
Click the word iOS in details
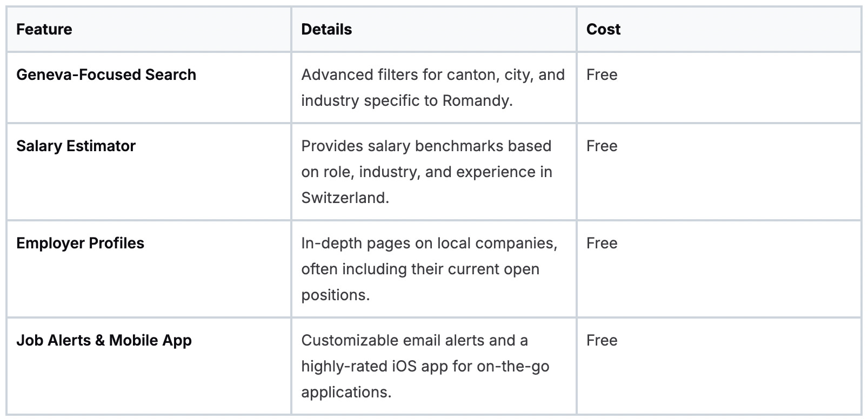coord(404,366)
